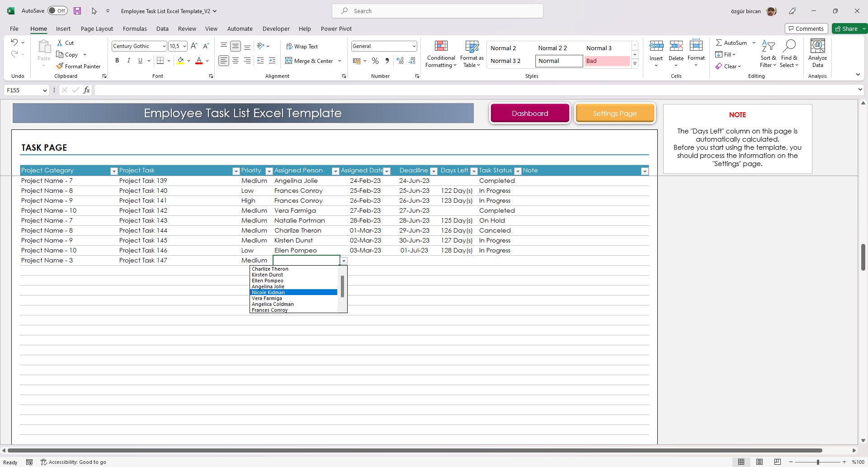The image size is (868, 467).
Task: Open the Priority column filter dropdown
Action: pyautogui.click(x=268, y=171)
